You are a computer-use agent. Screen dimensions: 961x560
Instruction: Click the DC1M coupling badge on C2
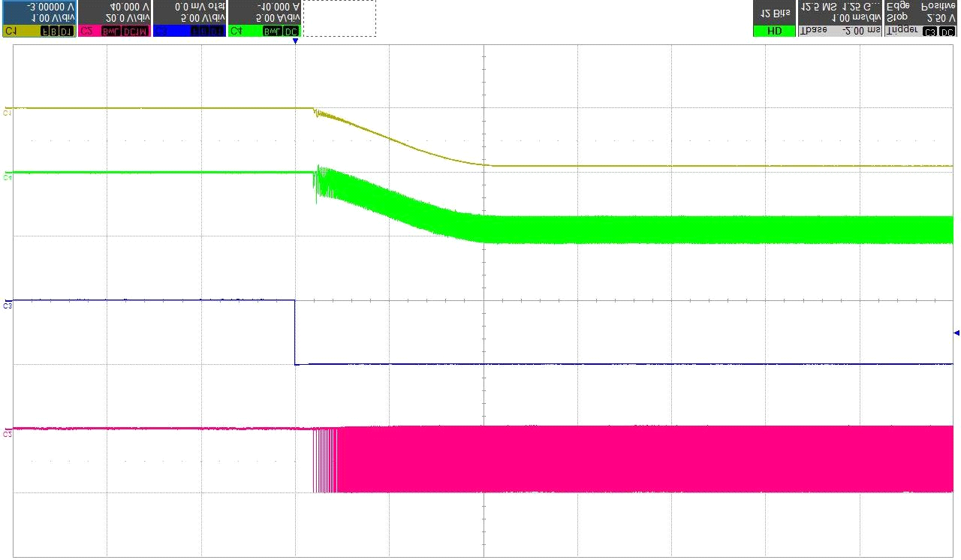pos(136,32)
